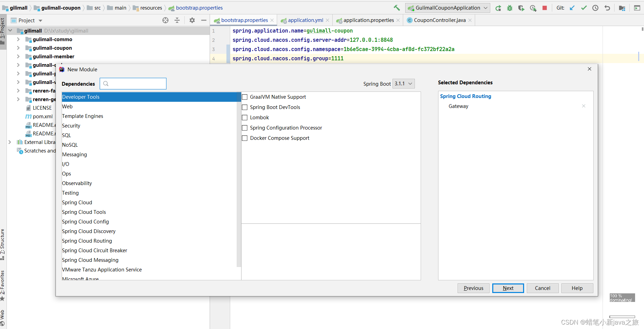Start debugging with the bug icon
644x329 pixels.
click(x=510, y=8)
